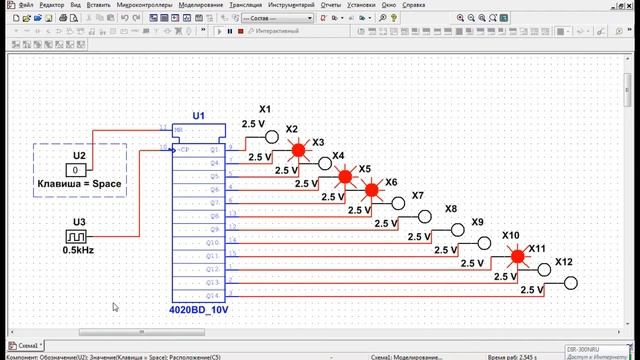
Task: Select the unlit probe X1
Action: (x=272, y=137)
